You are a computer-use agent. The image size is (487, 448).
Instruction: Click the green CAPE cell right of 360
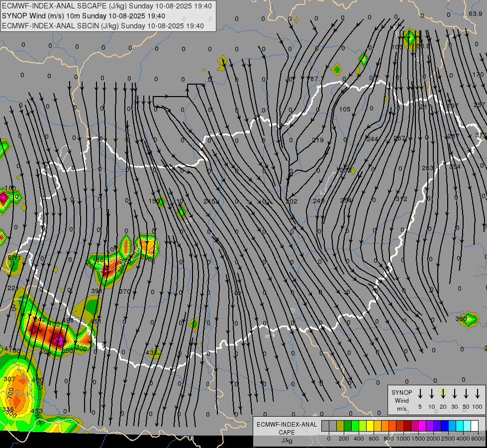click(x=470, y=320)
